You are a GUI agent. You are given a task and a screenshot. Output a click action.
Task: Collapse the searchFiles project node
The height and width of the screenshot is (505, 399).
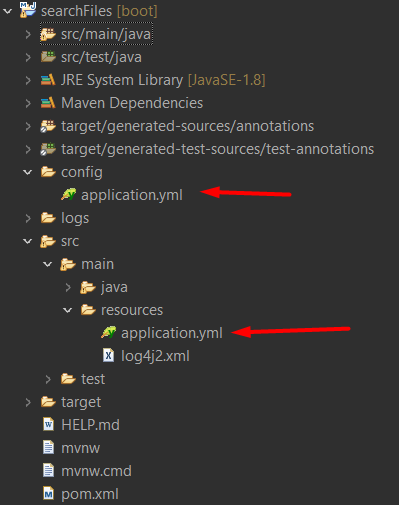[8, 11]
